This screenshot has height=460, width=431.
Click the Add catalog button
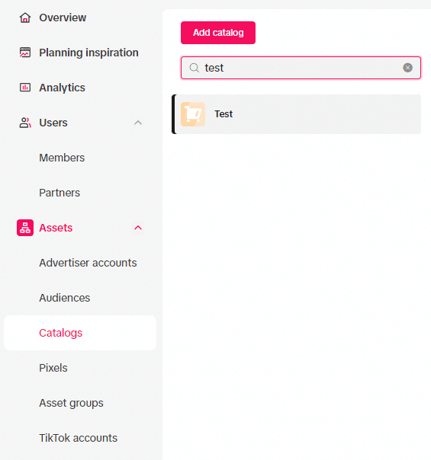(218, 33)
